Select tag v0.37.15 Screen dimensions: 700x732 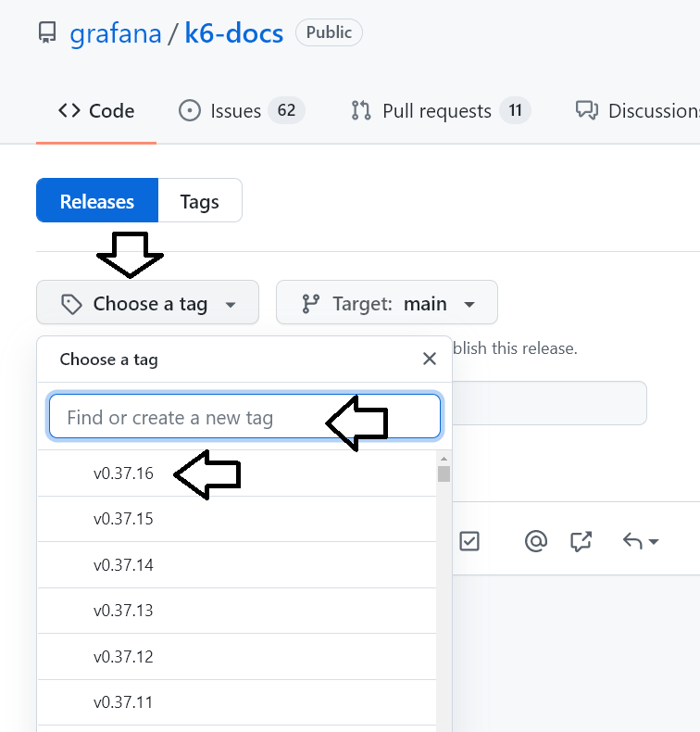point(237,519)
